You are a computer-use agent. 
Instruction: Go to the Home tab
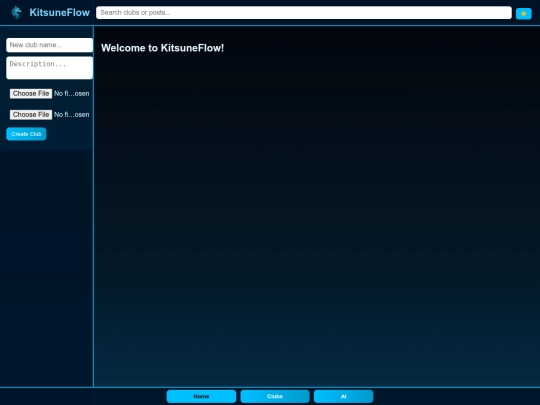pyautogui.click(x=201, y=396)
